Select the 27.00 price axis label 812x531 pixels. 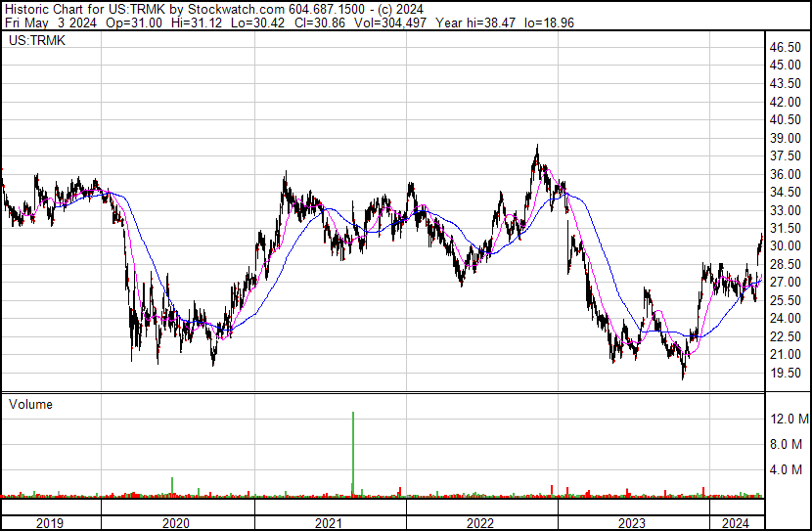click(x=786, y=282)
